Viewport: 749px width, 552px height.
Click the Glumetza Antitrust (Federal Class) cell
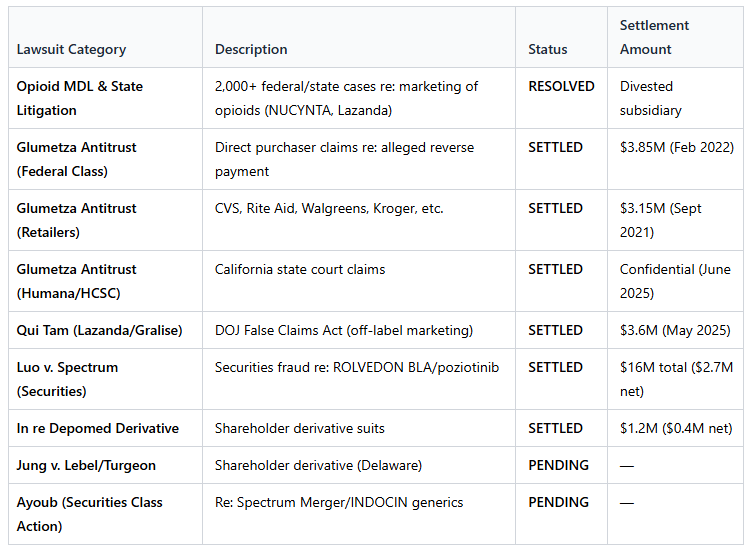tap(77, 159)
